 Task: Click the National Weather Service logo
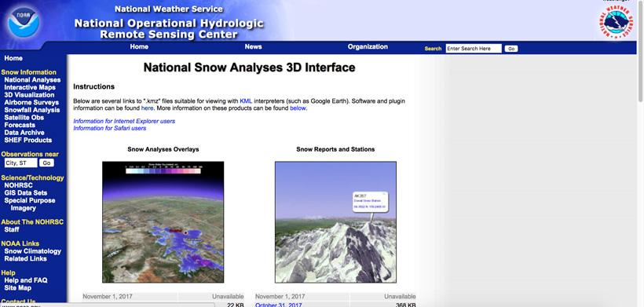pos(616,23)
